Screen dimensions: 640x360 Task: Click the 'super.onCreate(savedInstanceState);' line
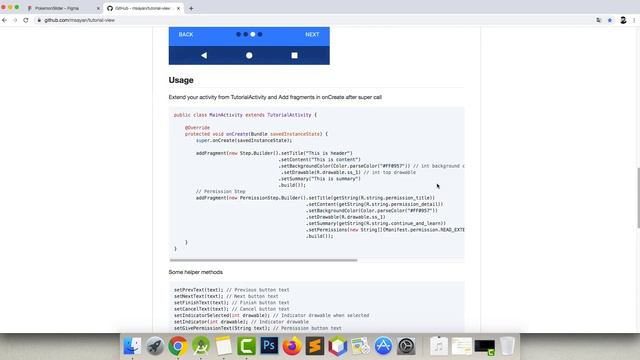[244, 140]
